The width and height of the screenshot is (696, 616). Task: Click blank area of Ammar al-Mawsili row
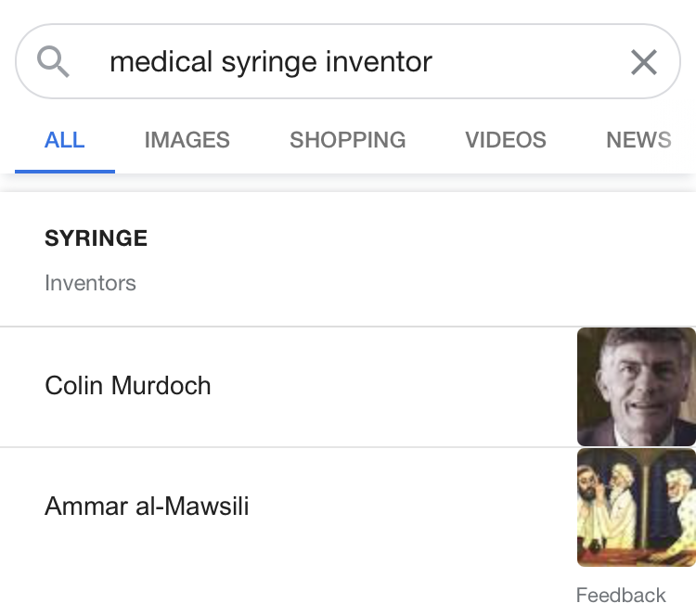click(x=410, y=507)
